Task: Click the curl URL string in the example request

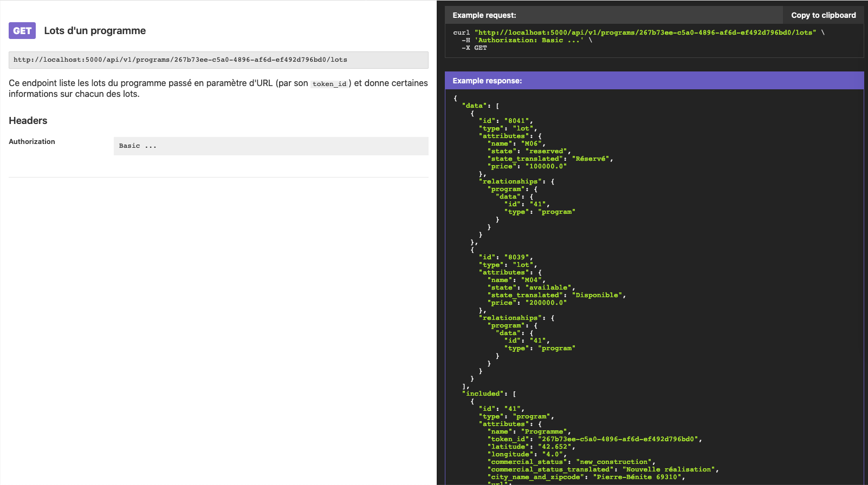Action: pyautogui.click(x=645, y=32)
